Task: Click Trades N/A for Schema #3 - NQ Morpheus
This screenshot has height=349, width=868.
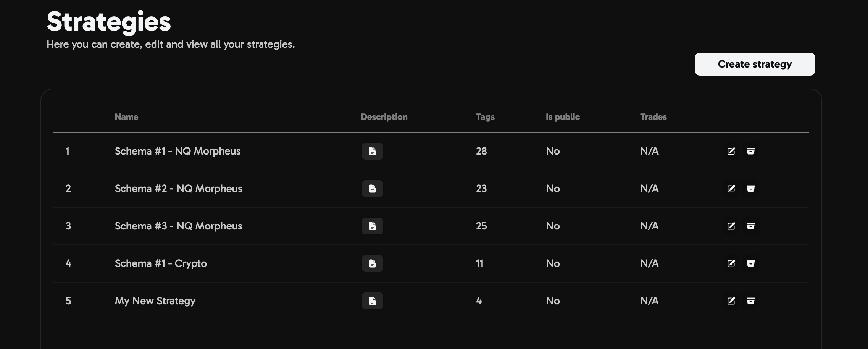Action: pos(649,226)
